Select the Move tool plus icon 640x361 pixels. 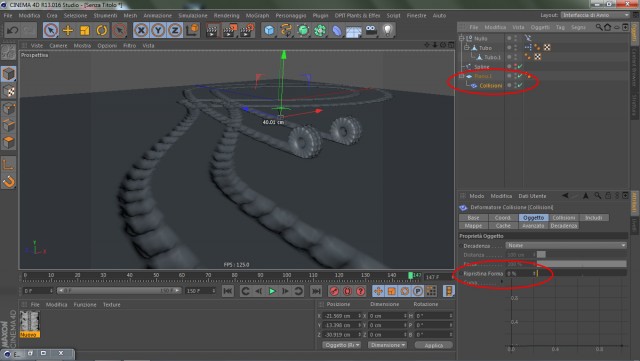pos(68,30)
